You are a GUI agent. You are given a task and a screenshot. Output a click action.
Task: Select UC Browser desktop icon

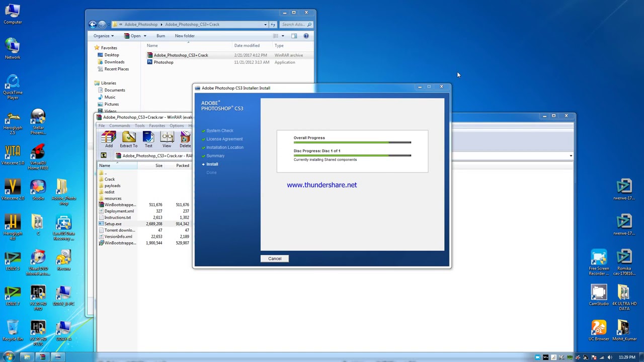pyautogui.click(x=599, y=331)
